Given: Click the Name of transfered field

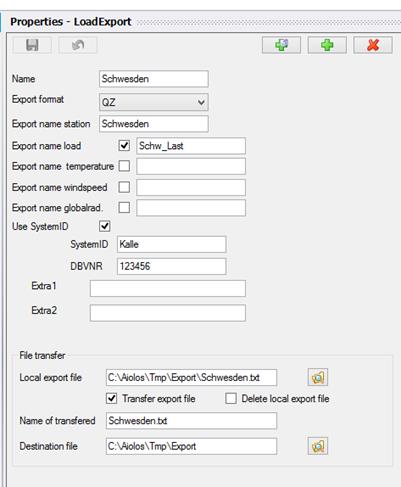Looking at the screenshot, I should pyautogui.click(x=191, y=420).
